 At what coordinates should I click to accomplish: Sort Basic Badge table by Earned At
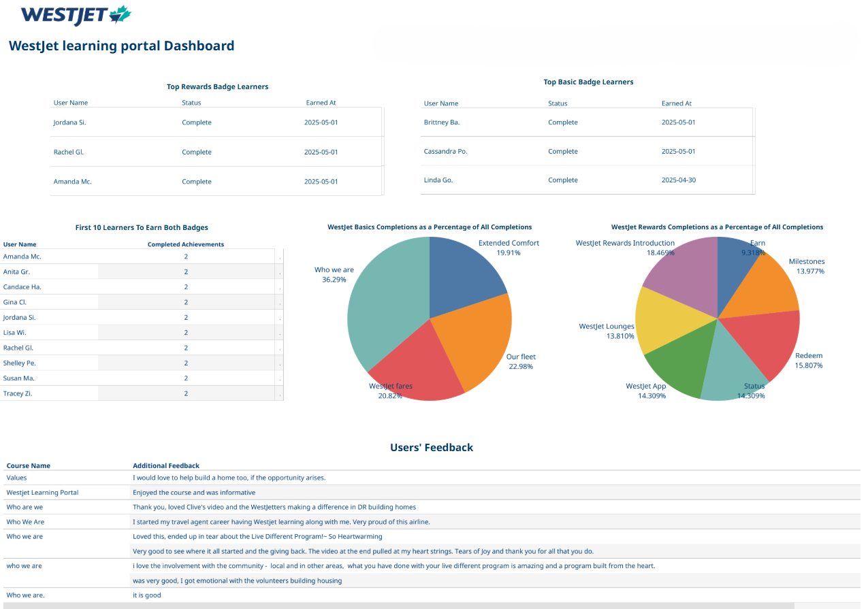pos(676,103)
